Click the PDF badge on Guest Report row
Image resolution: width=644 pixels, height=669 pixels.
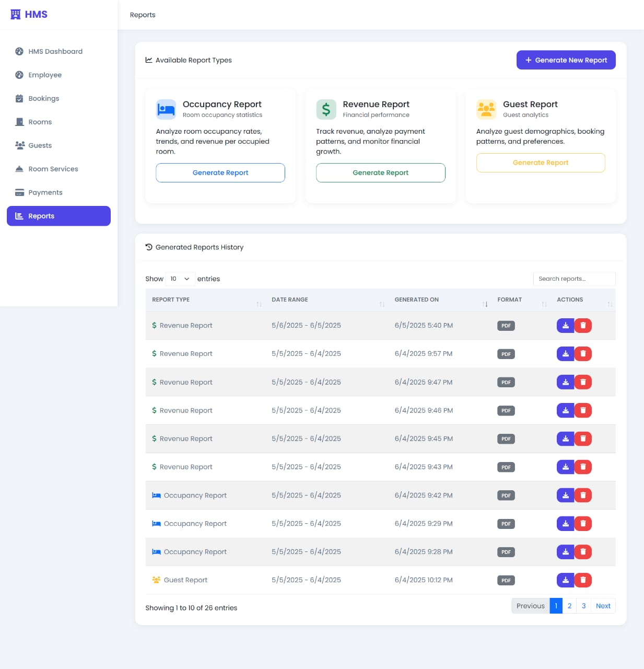pyautogui.click(x=506, y=580)
